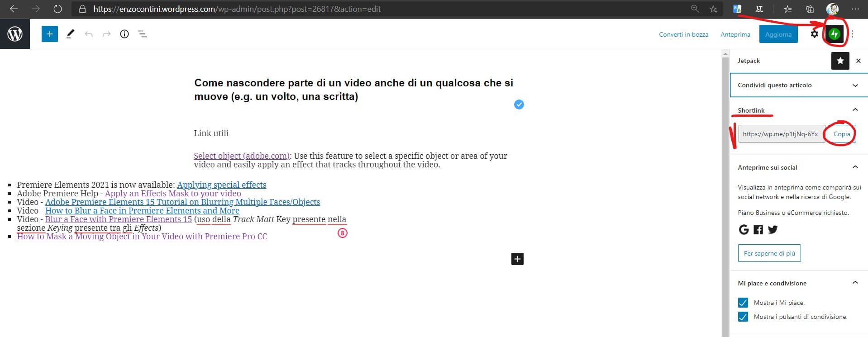
Task: Collapse the Anteprime sui social section
Action: click(855, 167)
